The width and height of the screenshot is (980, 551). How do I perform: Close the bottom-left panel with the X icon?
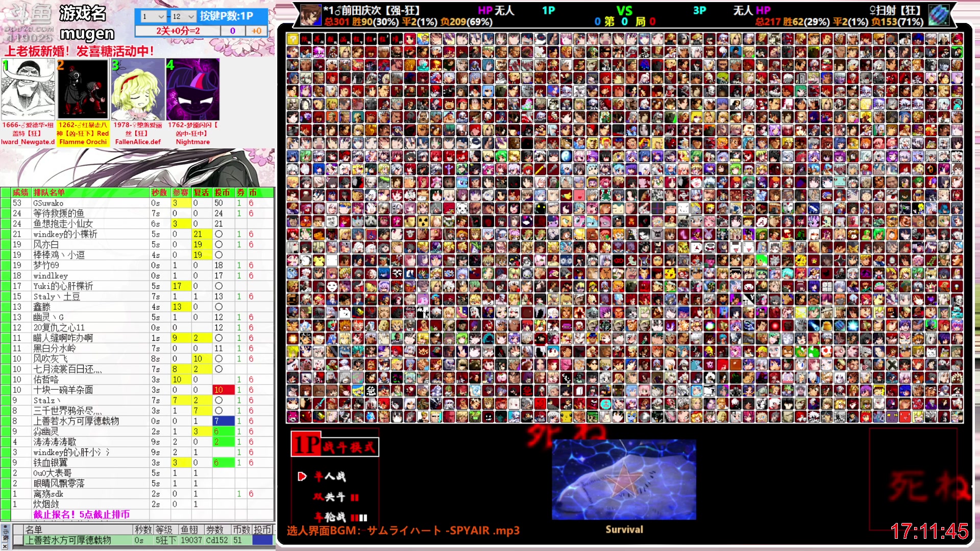5,546
